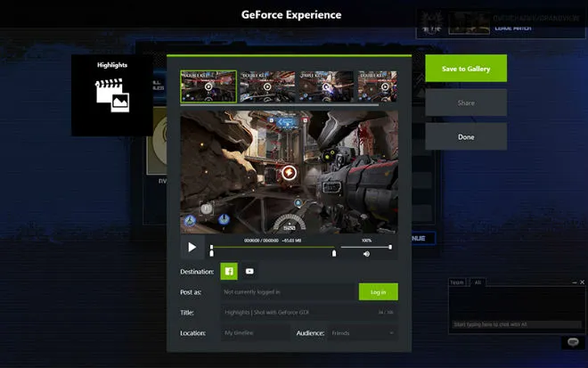Viewport: 588px width, 368px height.
Task: Click the scrollbar under the highlight thumbnails
Action: (280, 105)
